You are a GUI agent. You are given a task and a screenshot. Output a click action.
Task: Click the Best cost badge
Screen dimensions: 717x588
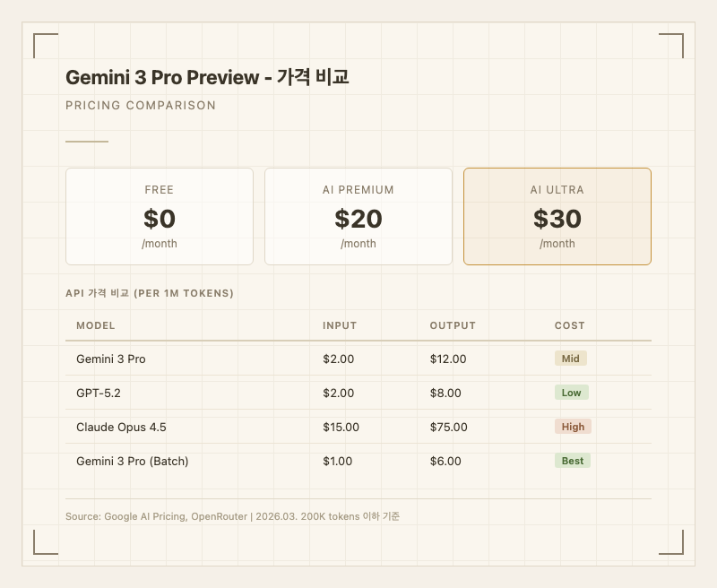573,461
